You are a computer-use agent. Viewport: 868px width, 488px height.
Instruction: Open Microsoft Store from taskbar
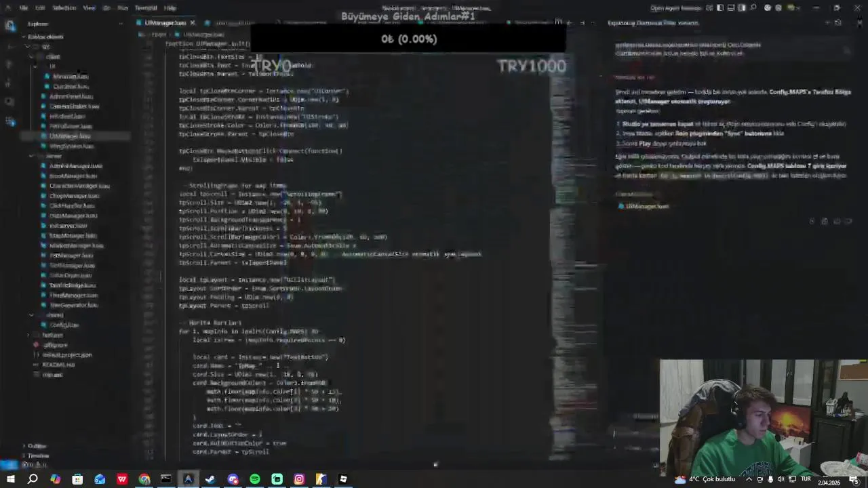[77, 479]
